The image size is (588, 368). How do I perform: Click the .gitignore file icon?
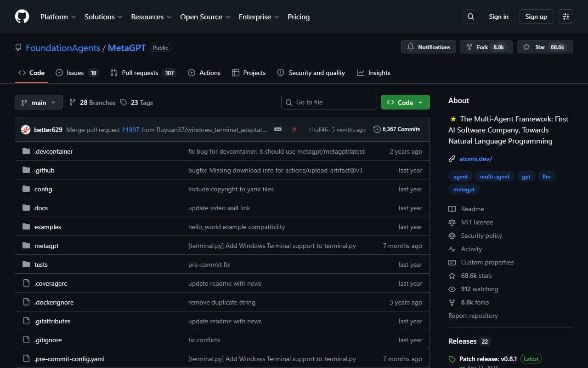(26, 340)
